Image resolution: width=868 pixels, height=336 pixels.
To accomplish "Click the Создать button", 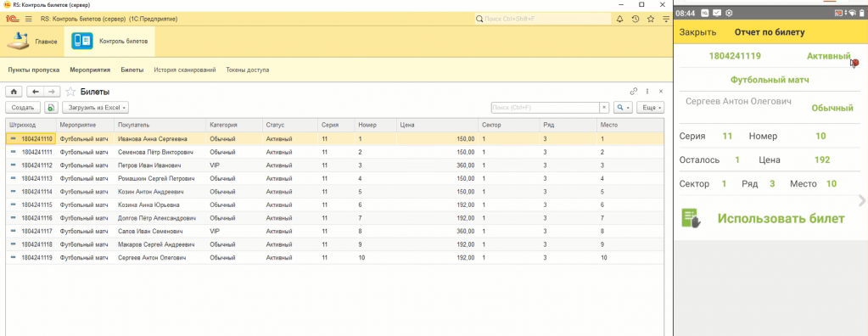I will [23, 108].
